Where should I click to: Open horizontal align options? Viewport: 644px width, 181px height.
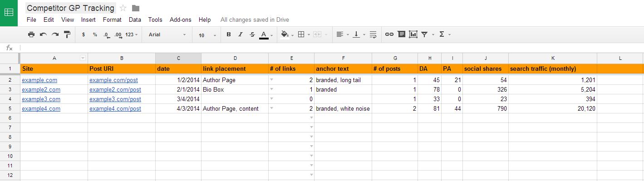[343, 34]
